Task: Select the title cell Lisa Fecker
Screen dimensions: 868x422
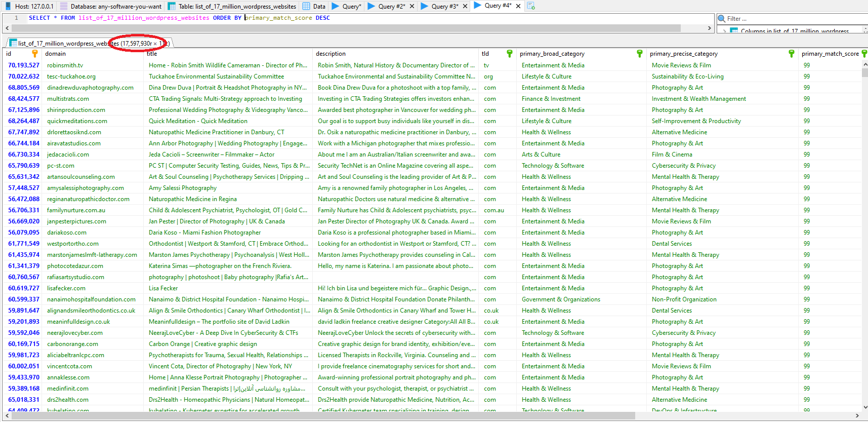Action: (163, 288)
